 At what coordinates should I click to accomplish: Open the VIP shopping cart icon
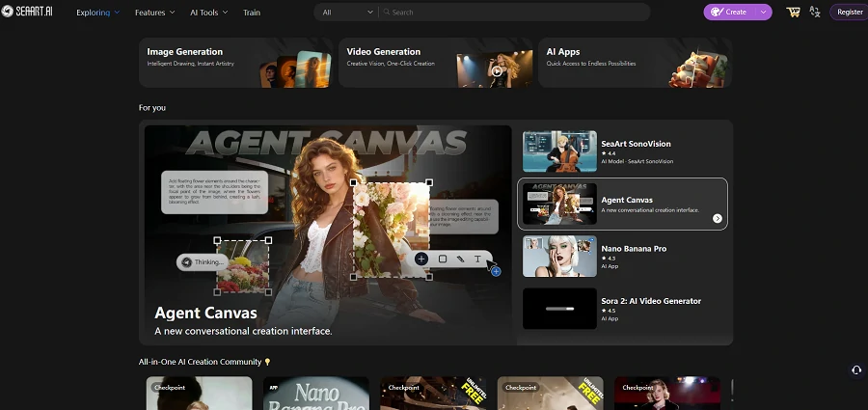pos(793,13)
